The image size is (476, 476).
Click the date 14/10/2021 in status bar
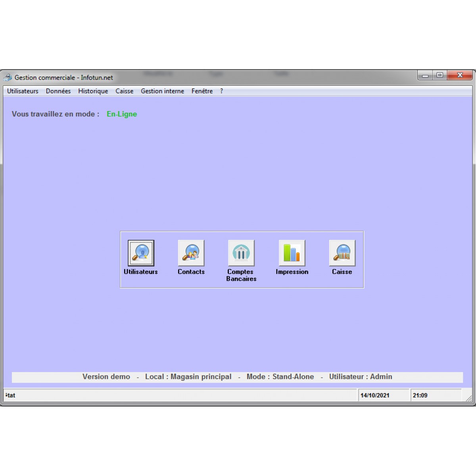(x=375, y=395)
